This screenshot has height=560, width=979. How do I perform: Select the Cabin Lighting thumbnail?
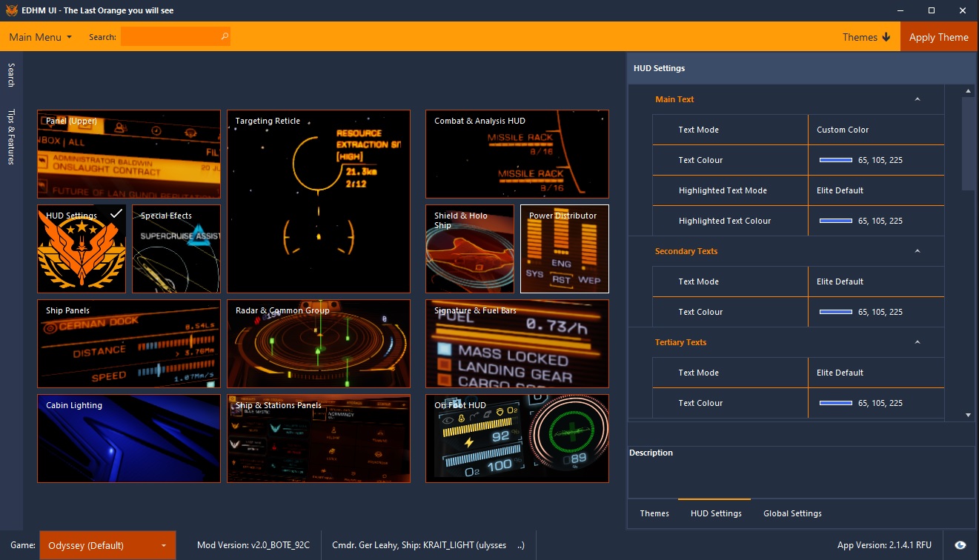129,439
